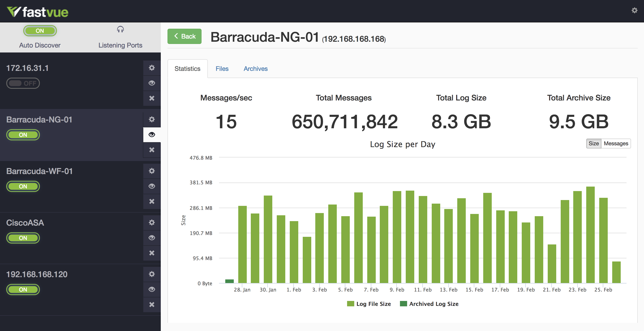Open settings gear for Barracuda-NG-01

152,119
